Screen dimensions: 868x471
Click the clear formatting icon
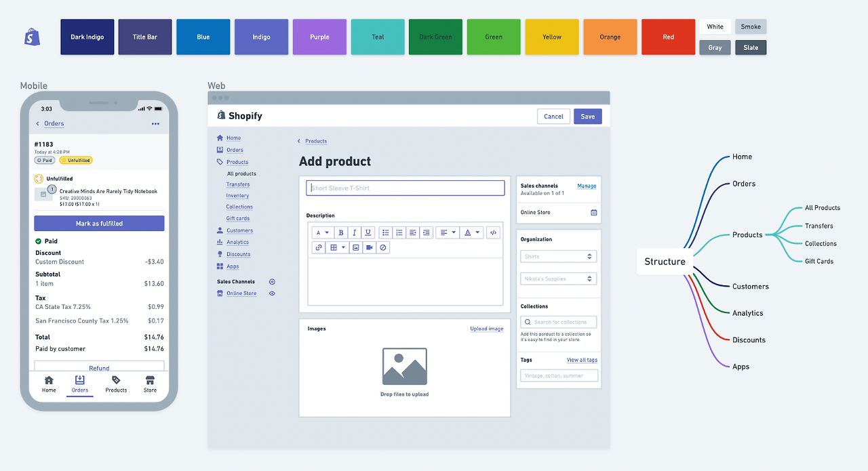[x=383, y=247]
